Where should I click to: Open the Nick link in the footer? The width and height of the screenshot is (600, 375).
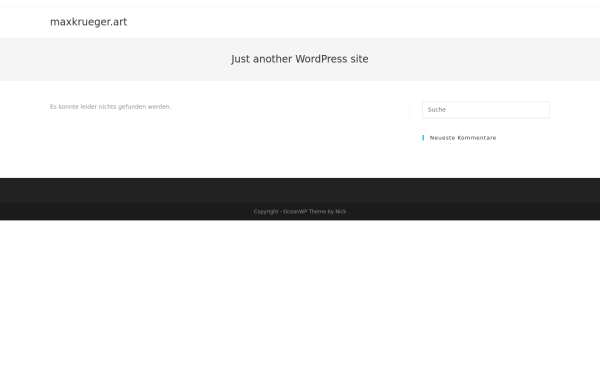pos(341,212)
